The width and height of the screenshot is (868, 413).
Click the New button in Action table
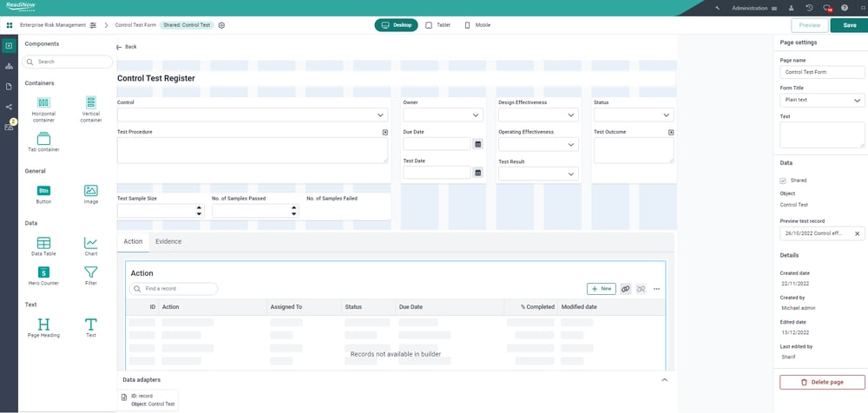tap(602, 289)
